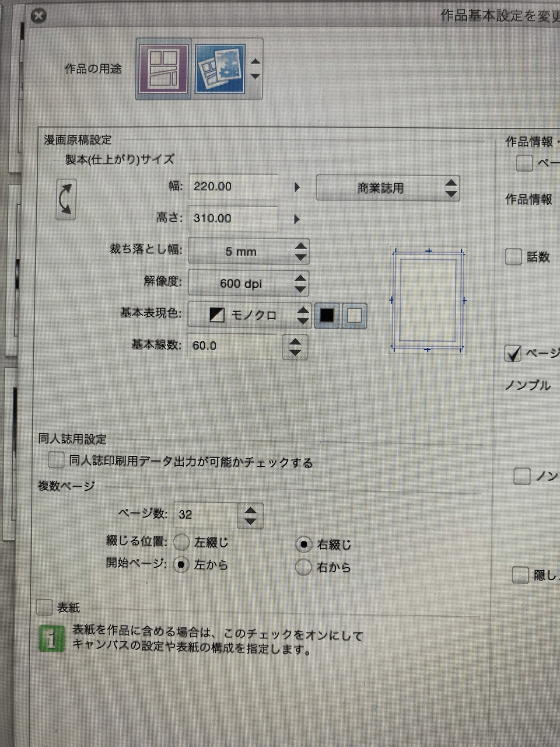Viewport: 560px width, 747px height.
Task: Click the green info icon
Action: click(x=51, y=640)
